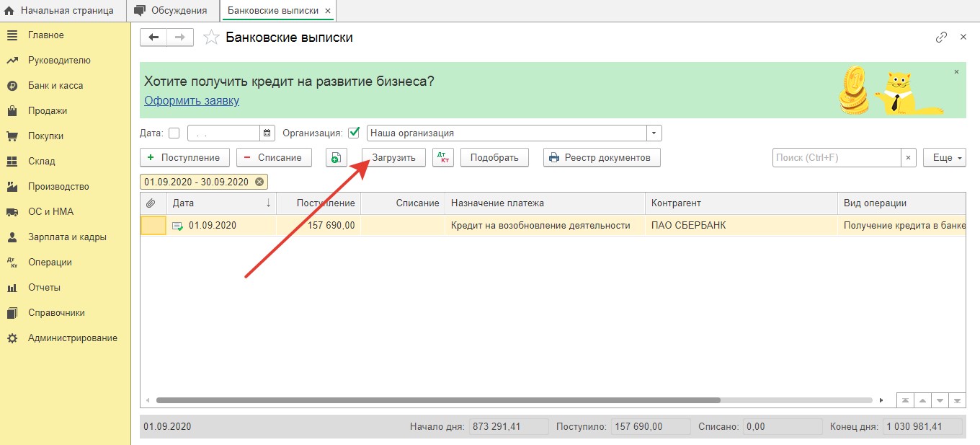Open calendar picker for the date field
The image size is (980, 445).
[267, 133]
